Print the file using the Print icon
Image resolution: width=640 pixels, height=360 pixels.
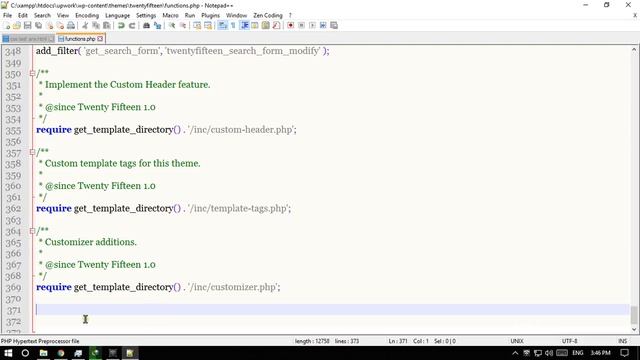click(71, 25)
